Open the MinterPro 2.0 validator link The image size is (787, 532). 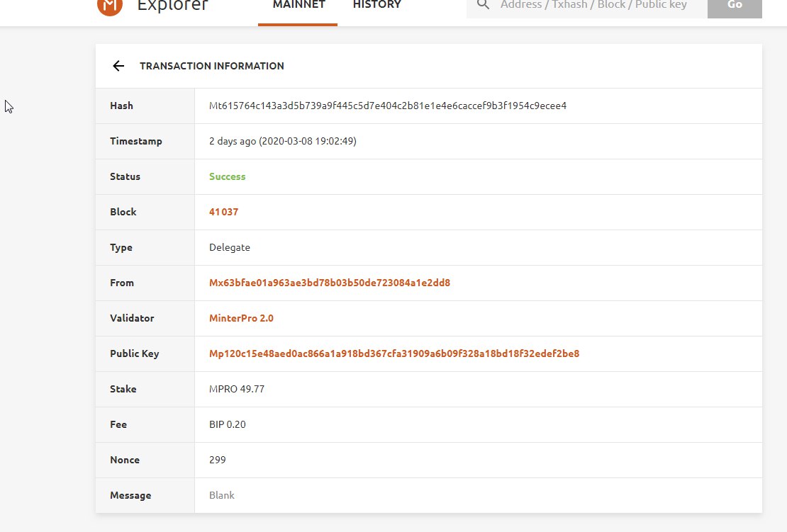pos(241,318)
